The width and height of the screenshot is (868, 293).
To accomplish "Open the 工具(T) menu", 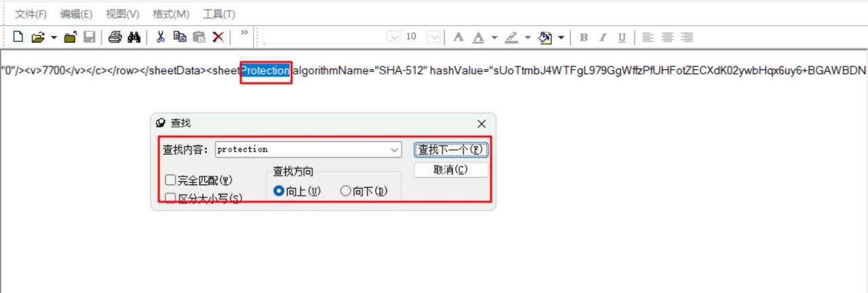I will click(x=219, y=14).
